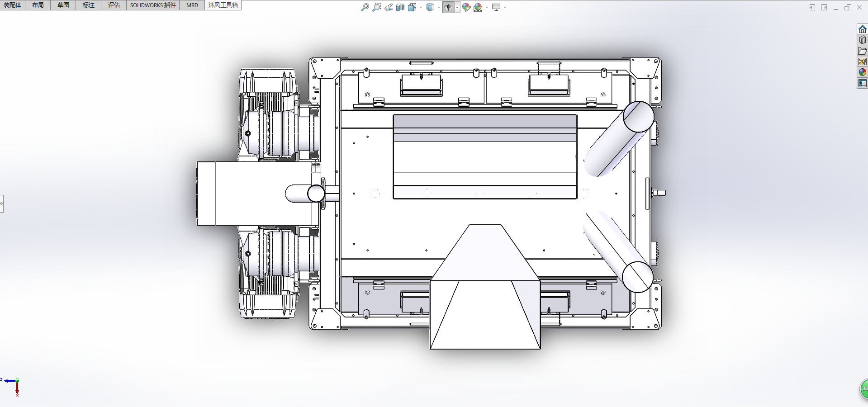
Task: Select the 沐风工具箱 toolbox tab
Action: tap(223, 5)
